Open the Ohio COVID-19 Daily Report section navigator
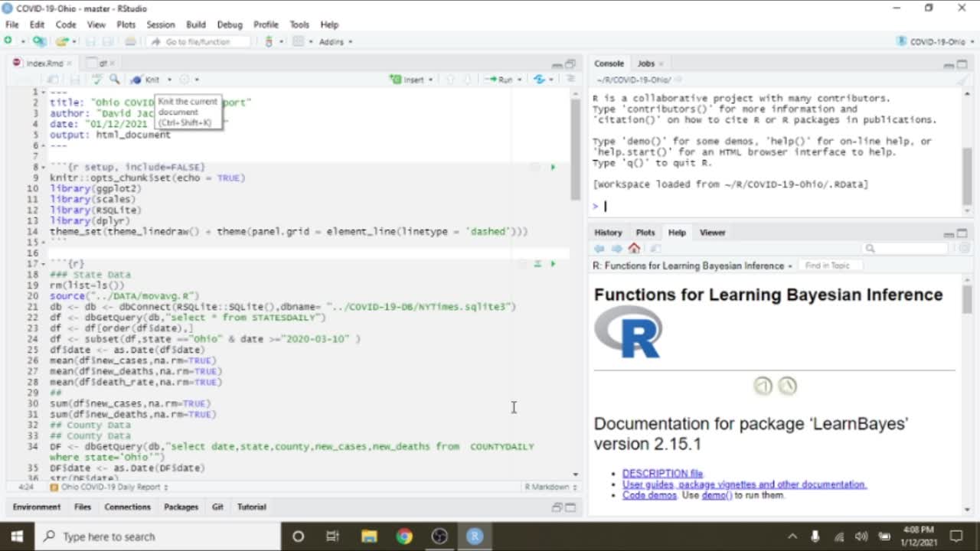Viewport: 980px width, 551px height. coord(109,487)
